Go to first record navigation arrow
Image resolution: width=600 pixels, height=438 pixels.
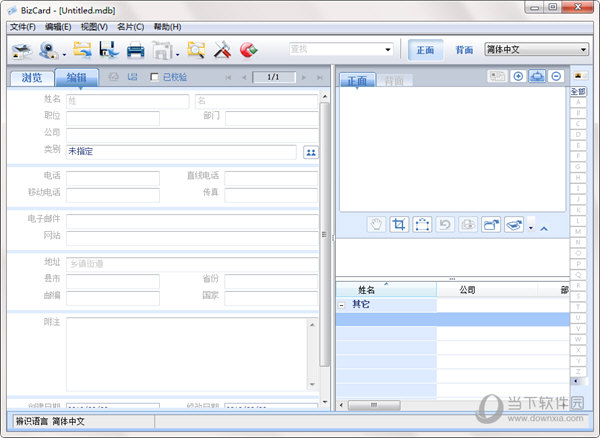[x=228, y=78]
